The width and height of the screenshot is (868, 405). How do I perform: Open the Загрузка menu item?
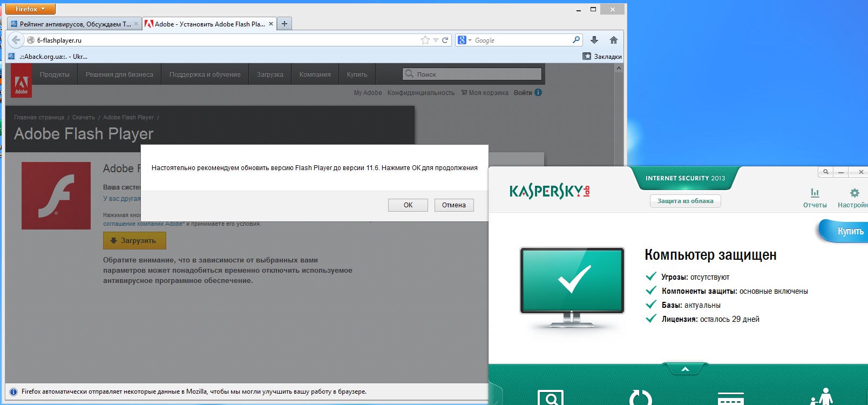(x=270, y=75)
